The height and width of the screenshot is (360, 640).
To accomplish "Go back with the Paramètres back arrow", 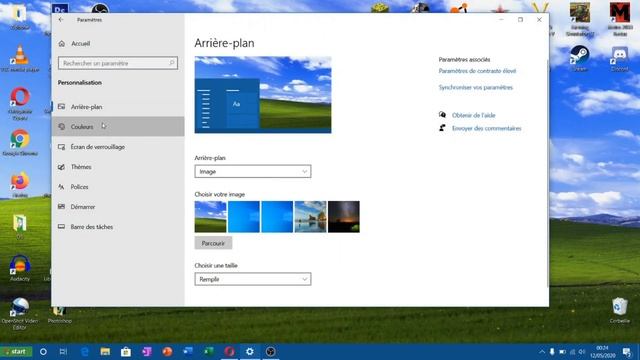I will point(61,20).
